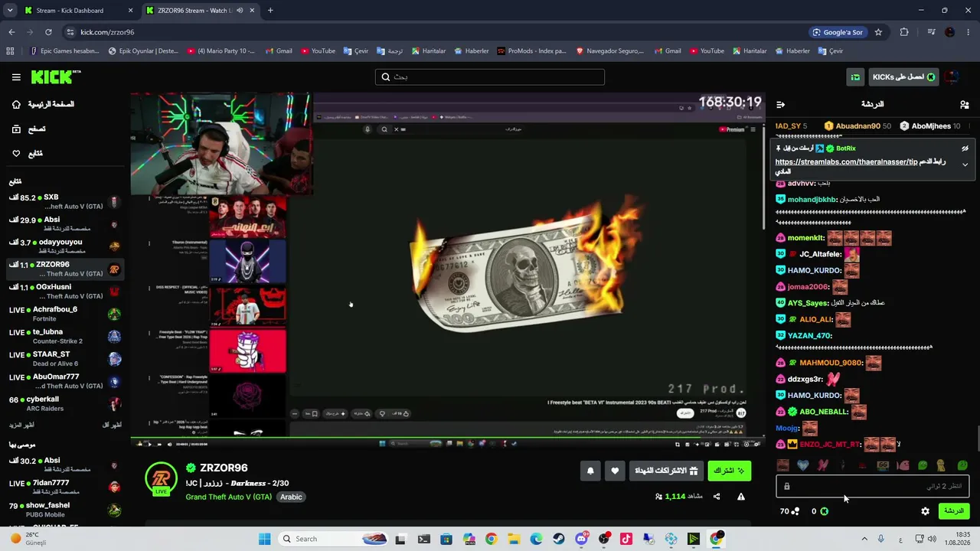Open the user profile avatar menu

pyautogui.click(x=952, y=77)
